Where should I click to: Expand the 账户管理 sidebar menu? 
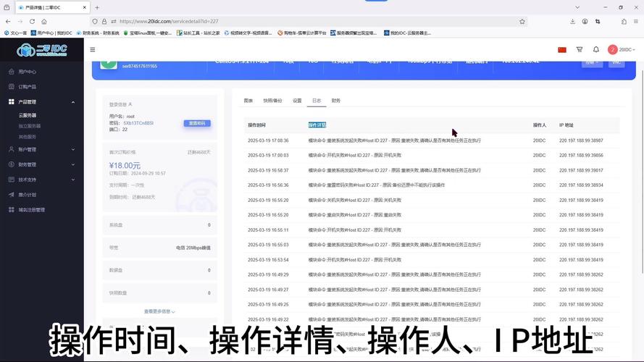tap(73, 149)
